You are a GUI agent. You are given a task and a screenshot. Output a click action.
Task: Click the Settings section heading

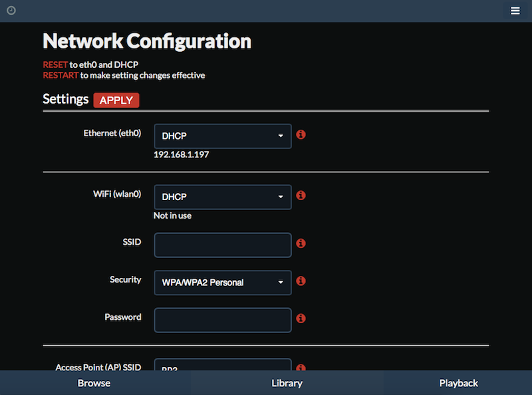(65, 99)
